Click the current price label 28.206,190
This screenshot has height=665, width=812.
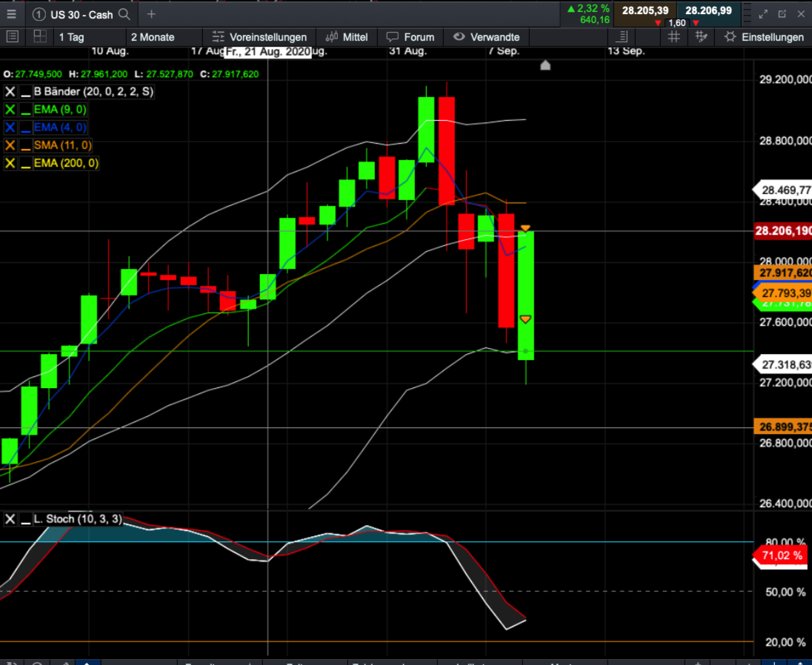(782, 230)
